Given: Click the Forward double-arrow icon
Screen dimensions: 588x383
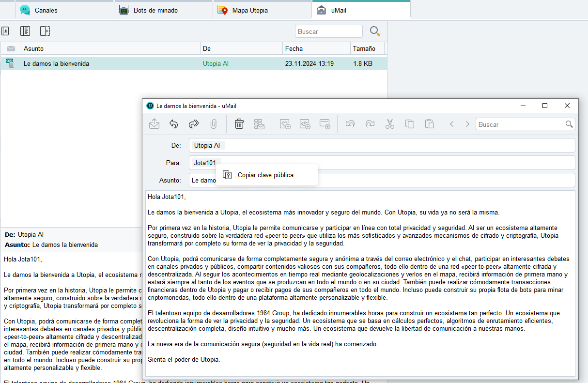Looking at the screenshot, I should click(x=194, y=124).
